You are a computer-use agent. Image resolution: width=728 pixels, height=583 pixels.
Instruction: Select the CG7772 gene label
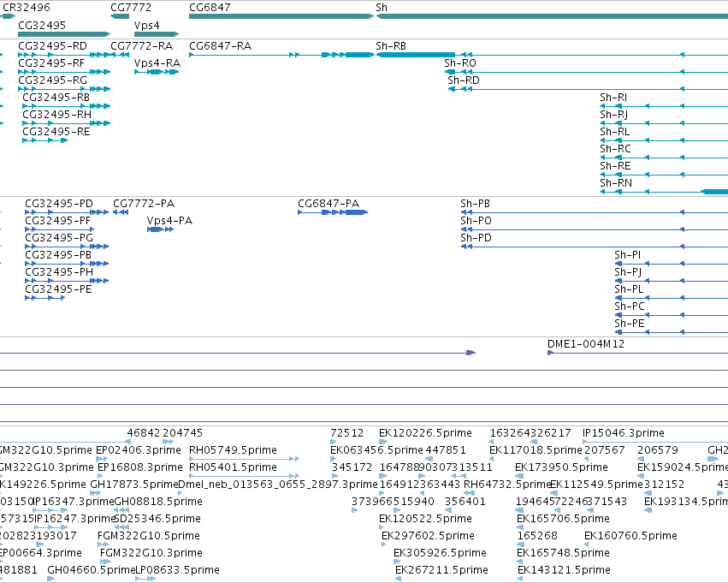pos(131,8)
